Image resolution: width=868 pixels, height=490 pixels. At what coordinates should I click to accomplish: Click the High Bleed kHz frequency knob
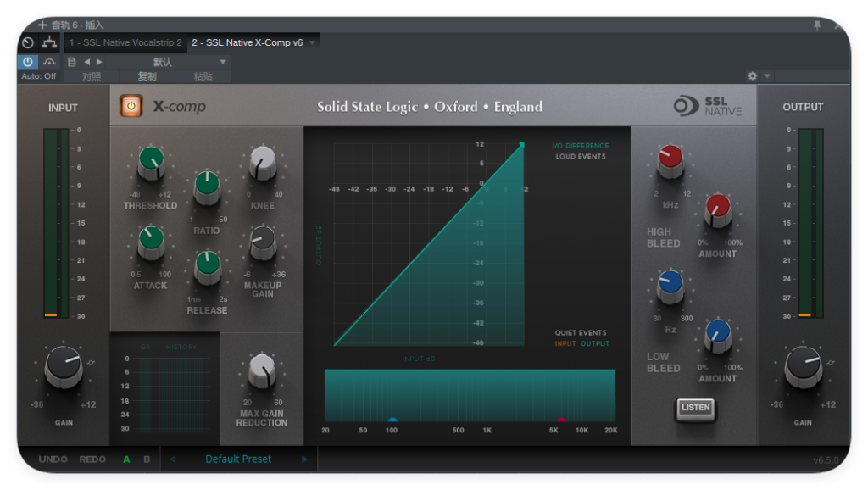click(x=670, y=160)
